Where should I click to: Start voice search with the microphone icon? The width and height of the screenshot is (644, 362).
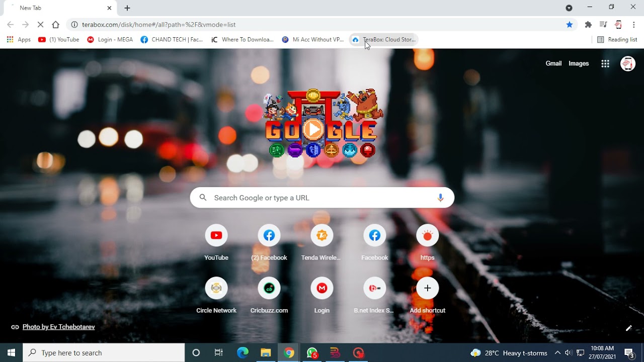tap(440, 198)
